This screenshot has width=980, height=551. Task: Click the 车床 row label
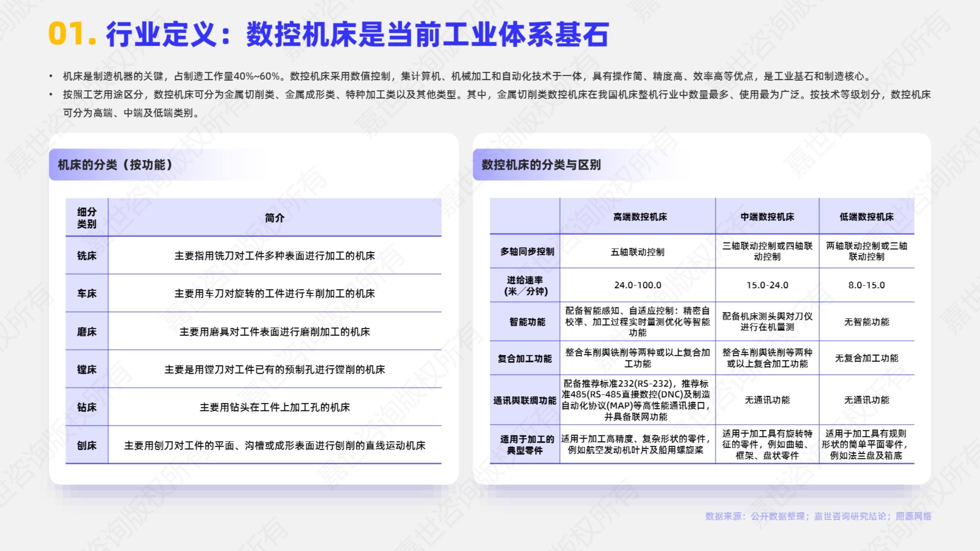click(x=87, y=293)
